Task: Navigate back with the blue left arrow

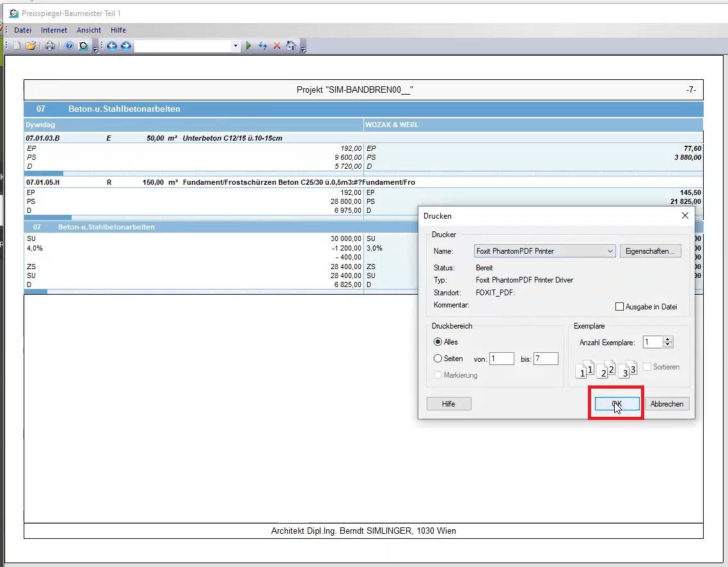Action: [112, 46]
